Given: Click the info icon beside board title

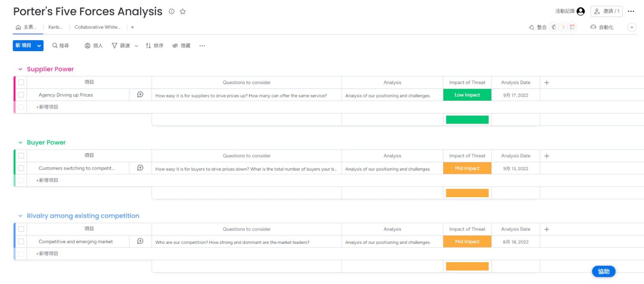Looking at the screenshot, I should (x=171, y=12).
